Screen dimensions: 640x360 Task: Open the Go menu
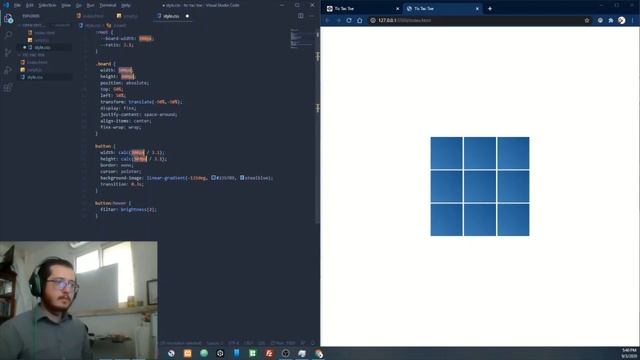tap(79, 5)
